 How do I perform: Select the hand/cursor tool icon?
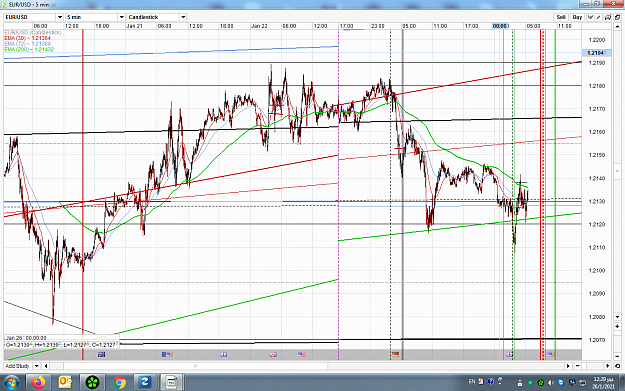(590, 17)
